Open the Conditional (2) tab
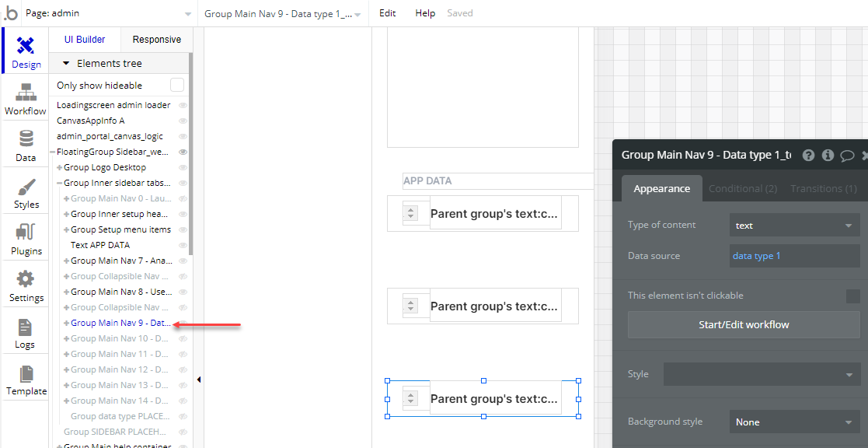Screen dimensions: 868x448 click(742, 189)
